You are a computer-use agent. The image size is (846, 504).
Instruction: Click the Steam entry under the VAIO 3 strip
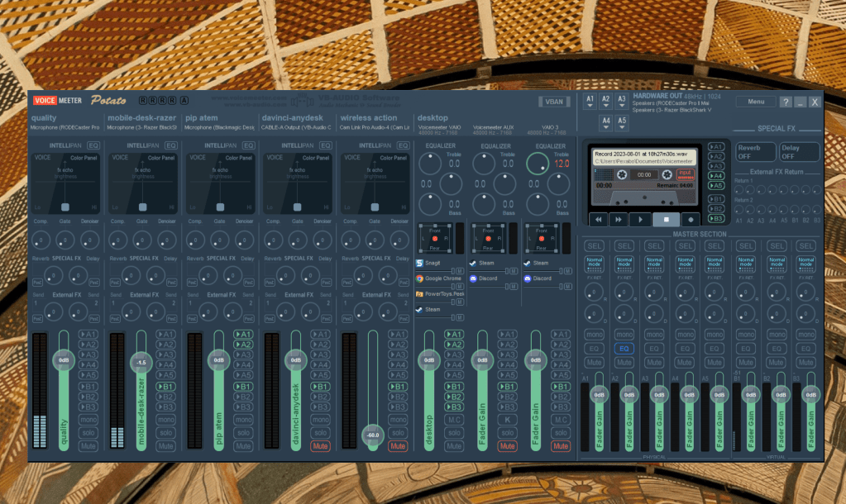click(536, 263)
